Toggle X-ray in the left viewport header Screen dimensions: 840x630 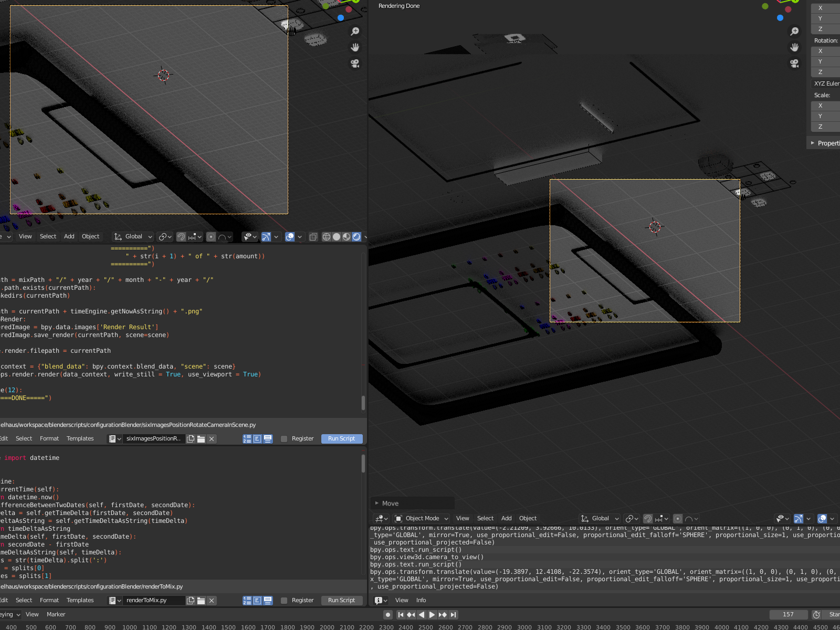click(x=313, y=237)
